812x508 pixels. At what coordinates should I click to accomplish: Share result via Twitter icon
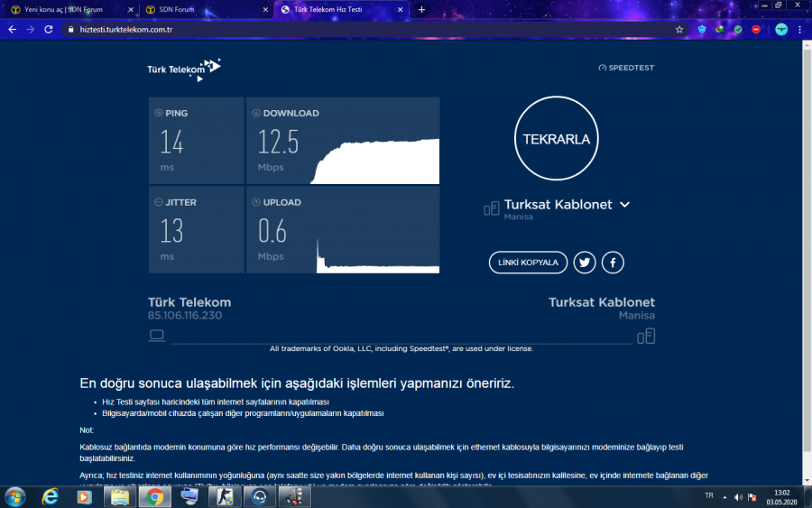coord(584,263)
